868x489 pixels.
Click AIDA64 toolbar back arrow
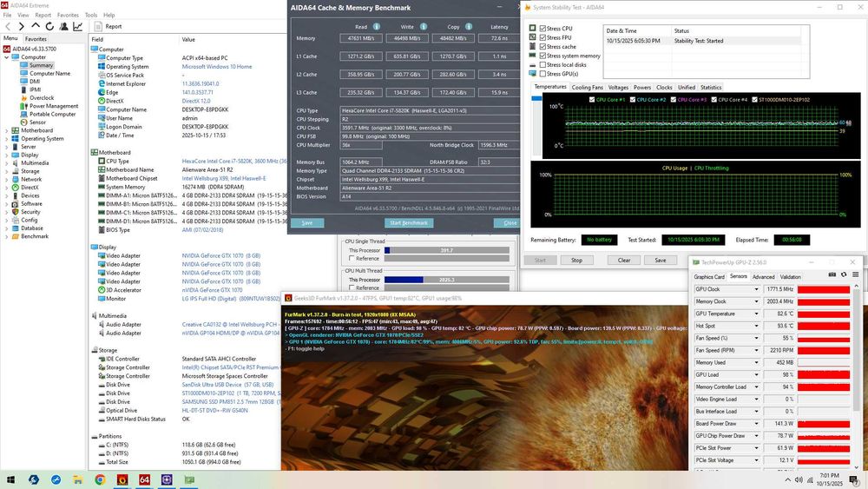[8, 27]
